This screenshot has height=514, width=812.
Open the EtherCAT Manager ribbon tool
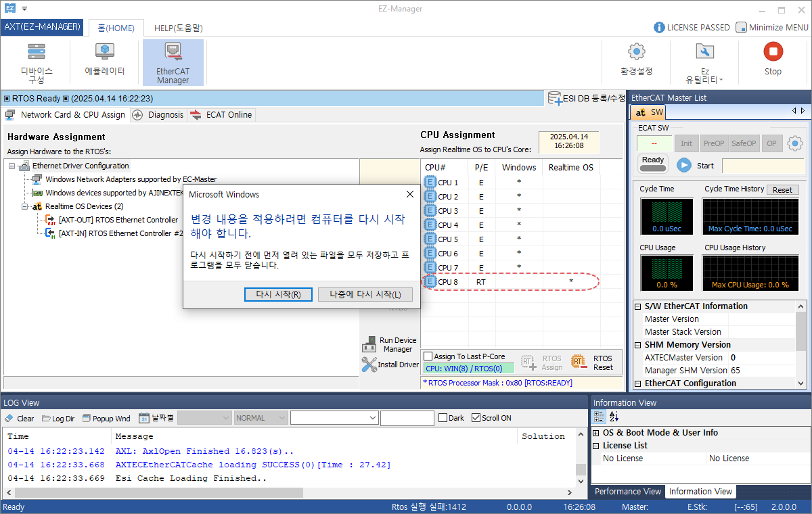173,63
